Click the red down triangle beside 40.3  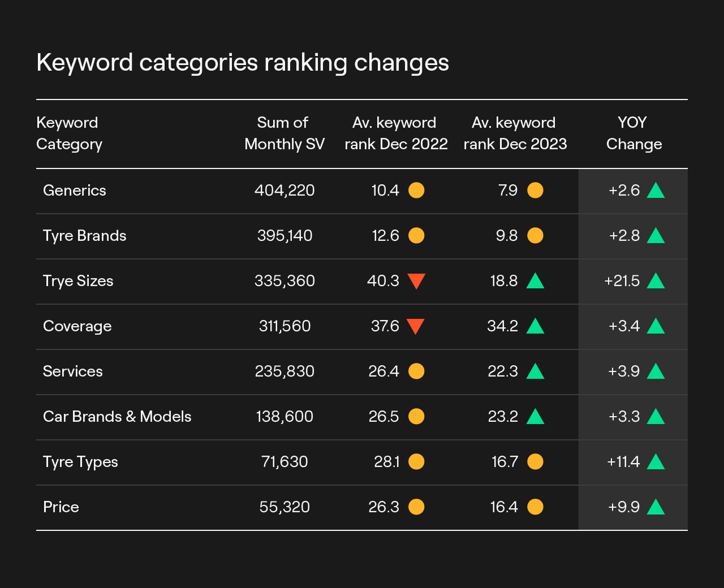416,280
